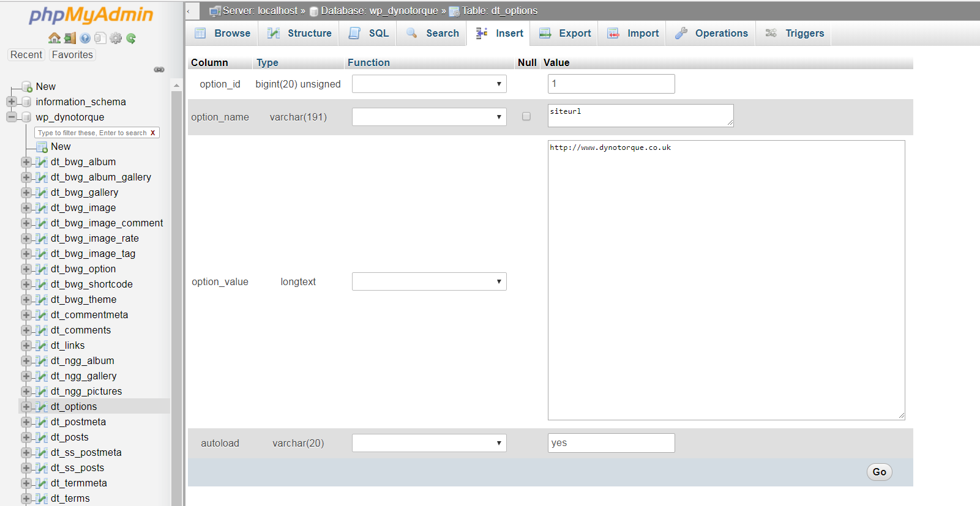Viewport: 980px width, 506px height.
Task: Open the Function dropdown for option_value
Action: (x=429, y=281)
